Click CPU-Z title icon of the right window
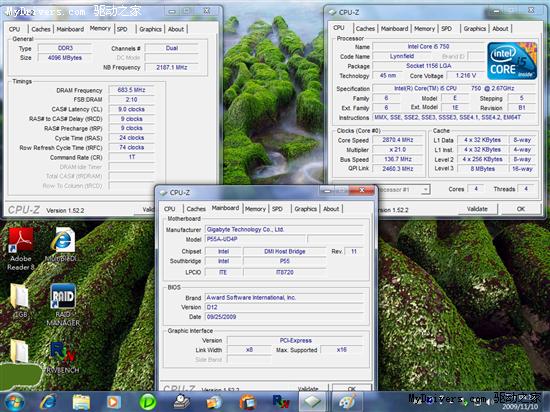Image resolution: width=550 pixels, height=412 pixels. point(332,12)
